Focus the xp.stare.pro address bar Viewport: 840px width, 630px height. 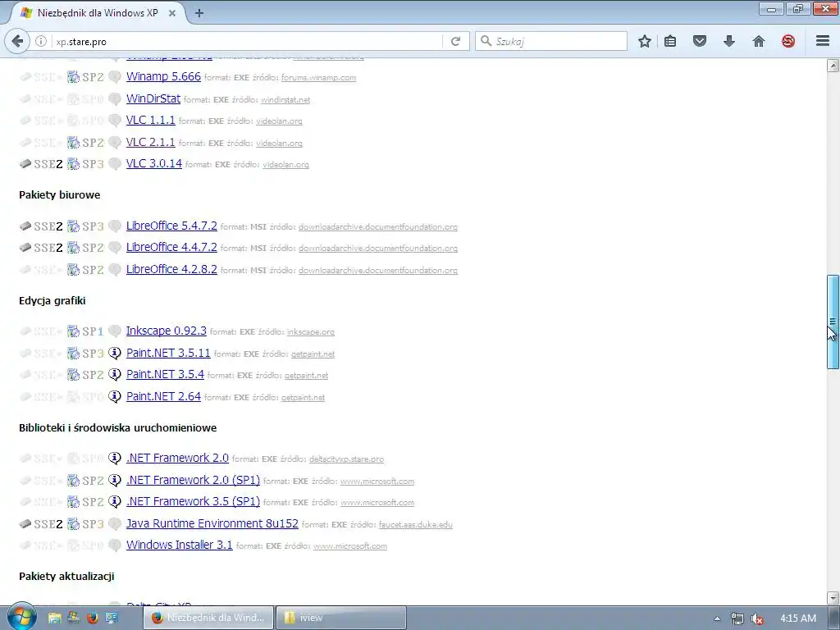246,41
